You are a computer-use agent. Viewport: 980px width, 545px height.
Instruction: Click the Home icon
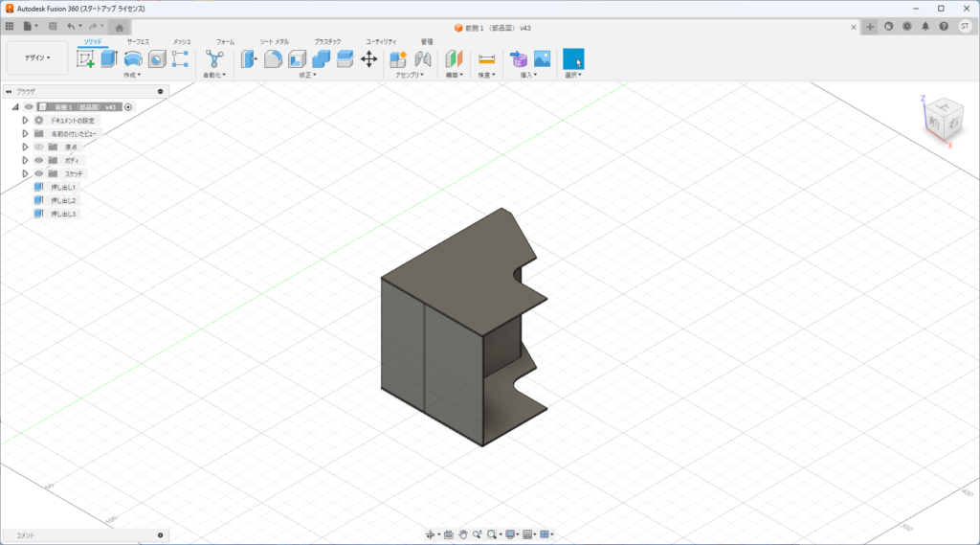pos(120,27)
